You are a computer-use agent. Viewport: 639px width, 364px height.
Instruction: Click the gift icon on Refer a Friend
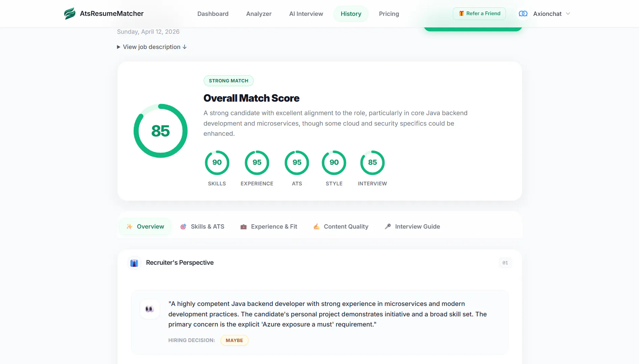tap(461, 14)
